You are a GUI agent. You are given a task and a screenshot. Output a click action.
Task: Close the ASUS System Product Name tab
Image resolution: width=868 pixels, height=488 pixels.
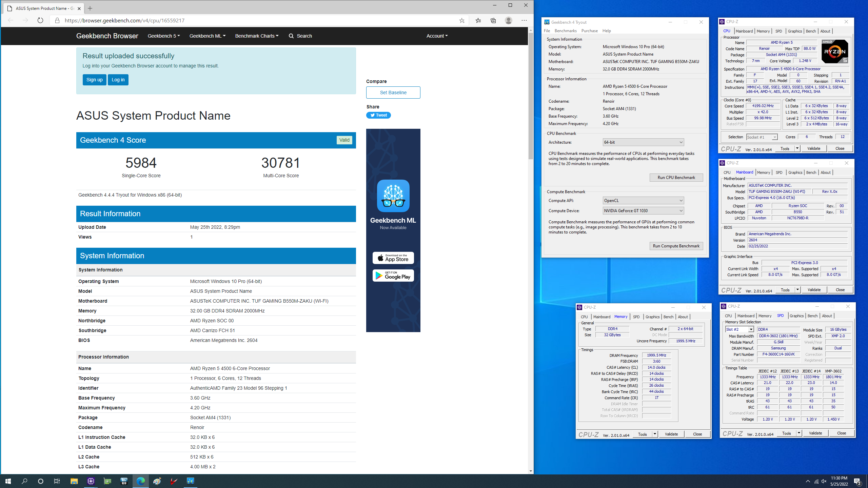click(x=79, y=8)
